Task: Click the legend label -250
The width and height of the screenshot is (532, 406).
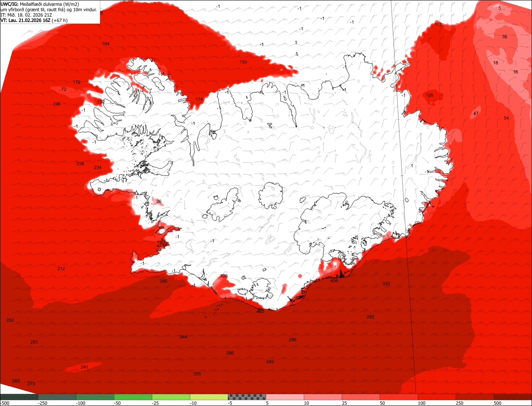Action: [42, 403]
